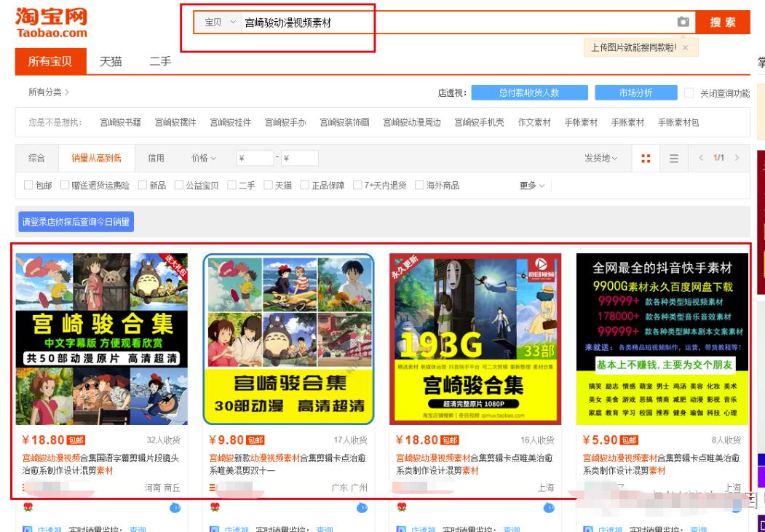Viewport: 765px width, 532px height.
Task: Open the Taobao logo homepage link
Action: pyautogui.click(x=51, y=23)
